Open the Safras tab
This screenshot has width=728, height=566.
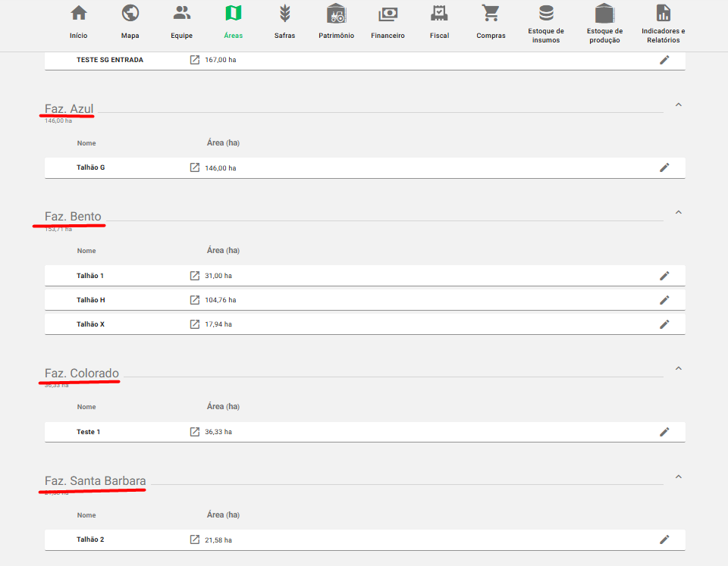coord(284,22)
